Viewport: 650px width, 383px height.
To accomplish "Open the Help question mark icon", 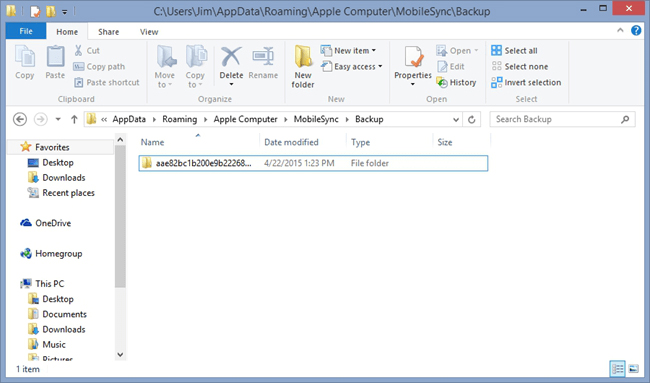I will 636,30.
